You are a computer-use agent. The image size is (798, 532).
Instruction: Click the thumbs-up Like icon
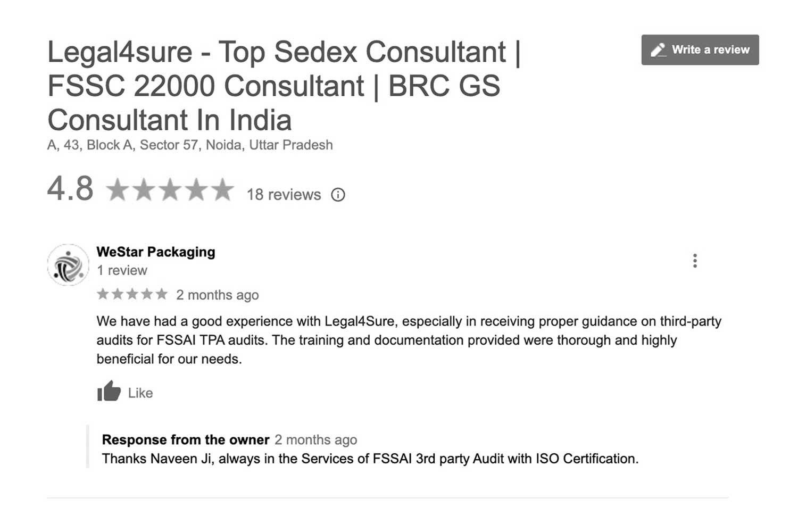point(109,392)
